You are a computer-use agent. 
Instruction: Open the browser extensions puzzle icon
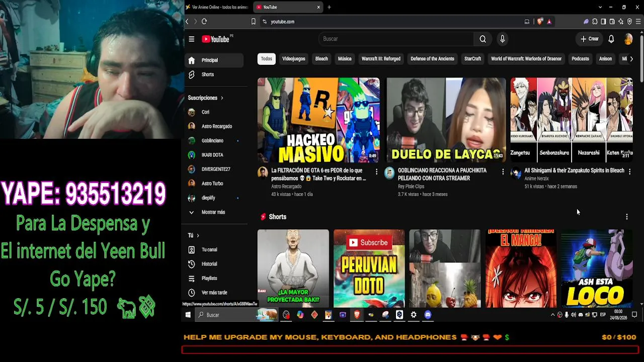tap(595, 22)
